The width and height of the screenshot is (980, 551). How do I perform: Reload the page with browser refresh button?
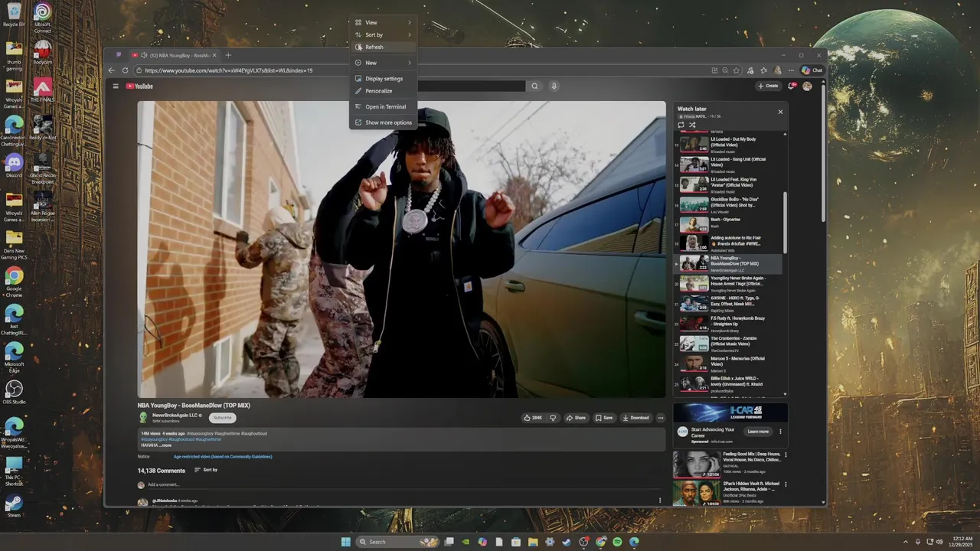126,70
